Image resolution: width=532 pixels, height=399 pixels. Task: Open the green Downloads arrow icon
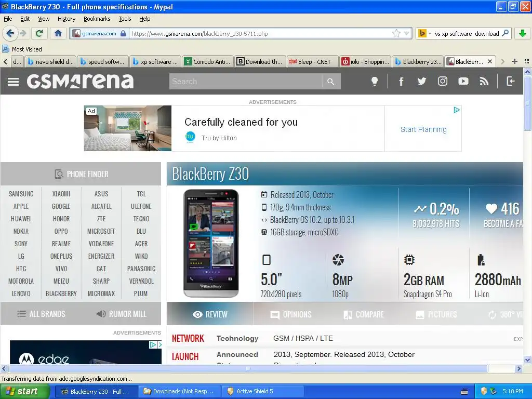click(x=523, y=33)
